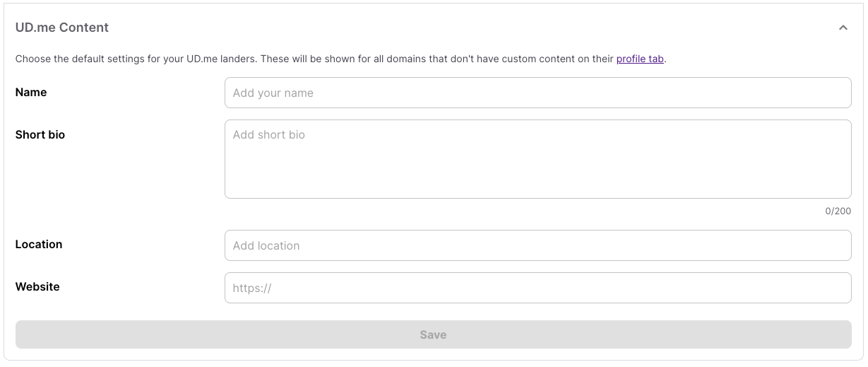The width and height of the screenshot is (868, 367).
Task: Click the Name field label
Action: [x=31, y=93]
